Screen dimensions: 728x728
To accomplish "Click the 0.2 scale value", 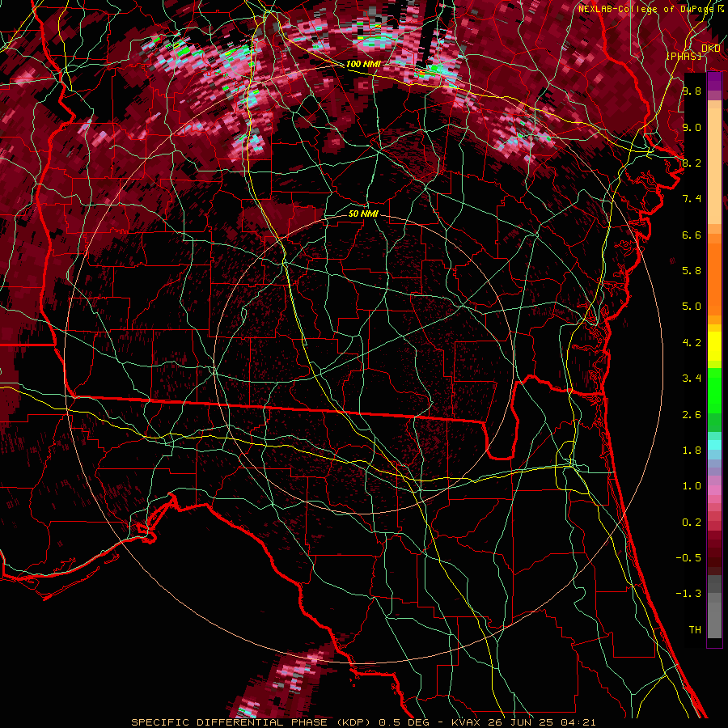I will (x=692, y=523).
